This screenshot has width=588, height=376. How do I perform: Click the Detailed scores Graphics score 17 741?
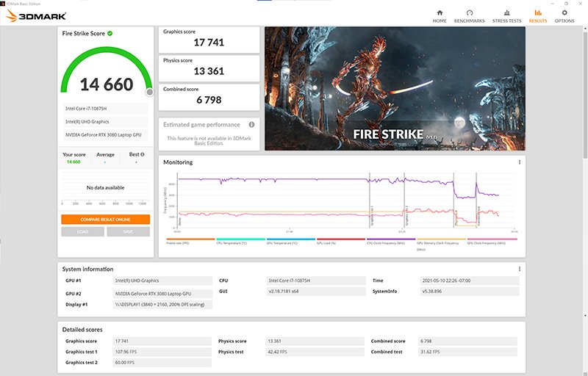point(162,341)
